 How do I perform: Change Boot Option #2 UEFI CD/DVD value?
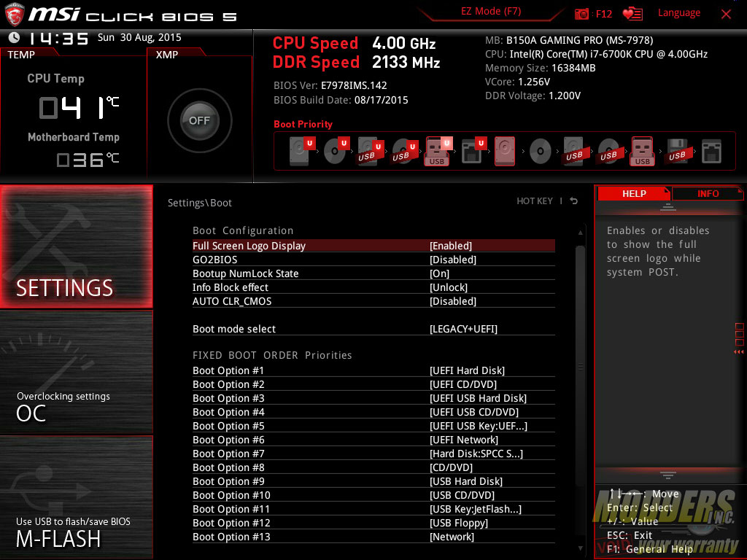click(463, 384)
